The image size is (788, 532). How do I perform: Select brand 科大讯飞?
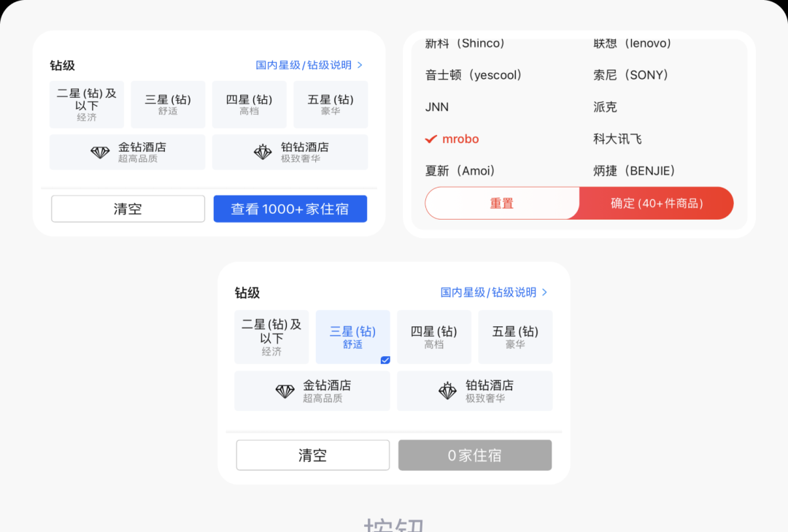(617, 139)
